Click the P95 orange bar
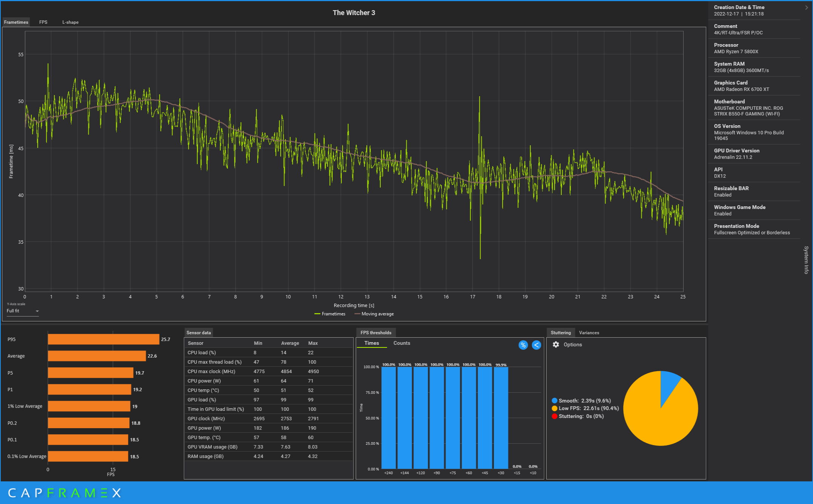813x504 pixels. click(103, 339)
